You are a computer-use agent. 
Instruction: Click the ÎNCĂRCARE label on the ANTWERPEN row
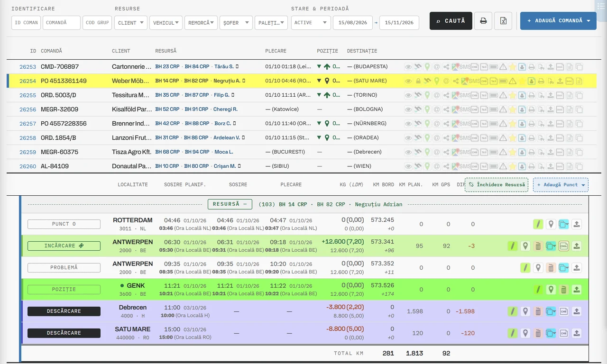point(64,246)
